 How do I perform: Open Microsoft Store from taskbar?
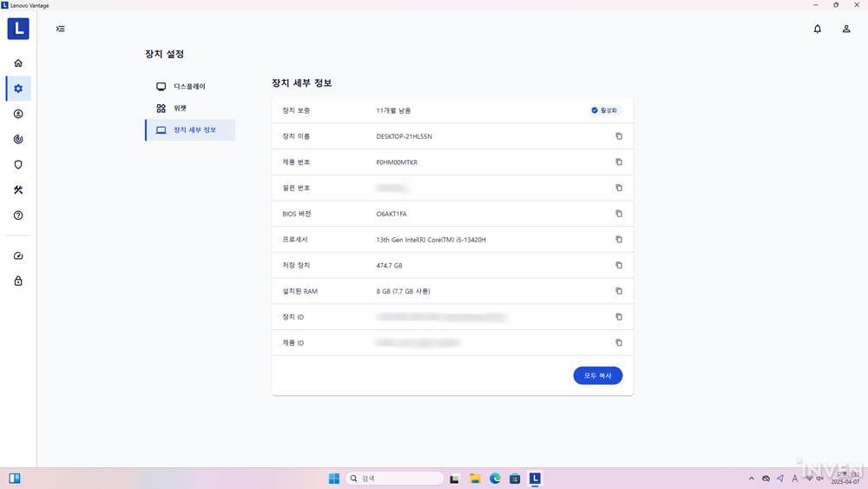pos(515,479)
